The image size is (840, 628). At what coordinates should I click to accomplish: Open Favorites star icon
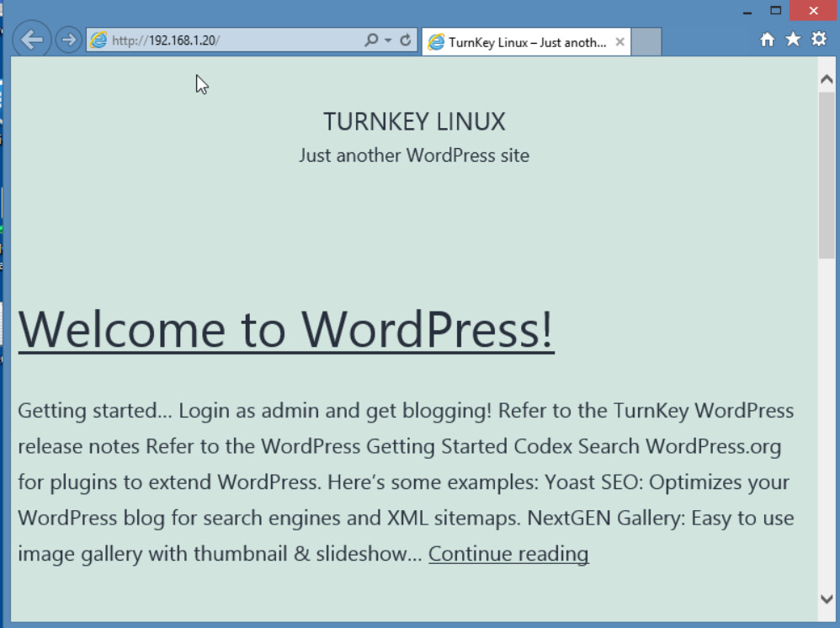(793, 39)
